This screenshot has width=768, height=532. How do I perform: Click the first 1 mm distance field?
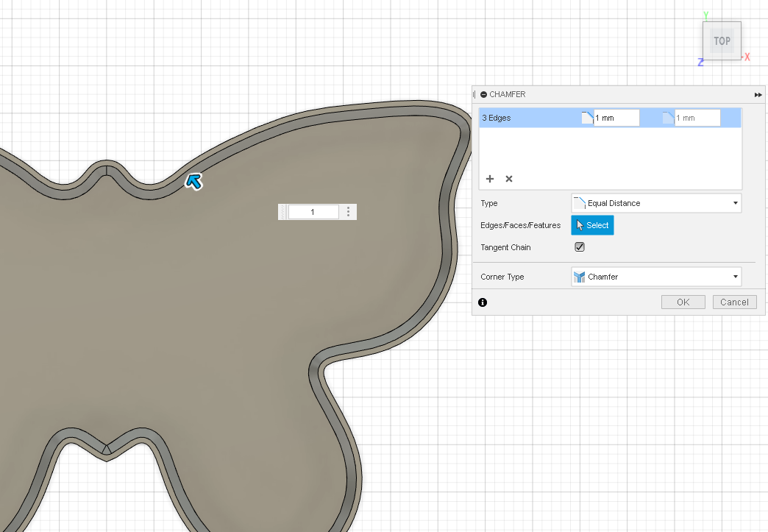(616, 118)
